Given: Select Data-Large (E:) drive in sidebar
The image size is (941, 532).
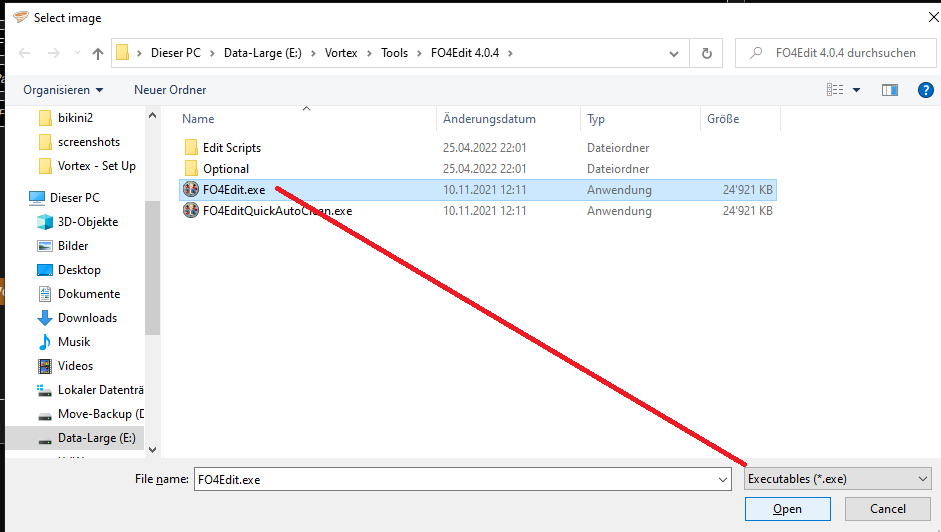Looking at the screenshot, I should point(97,438).
